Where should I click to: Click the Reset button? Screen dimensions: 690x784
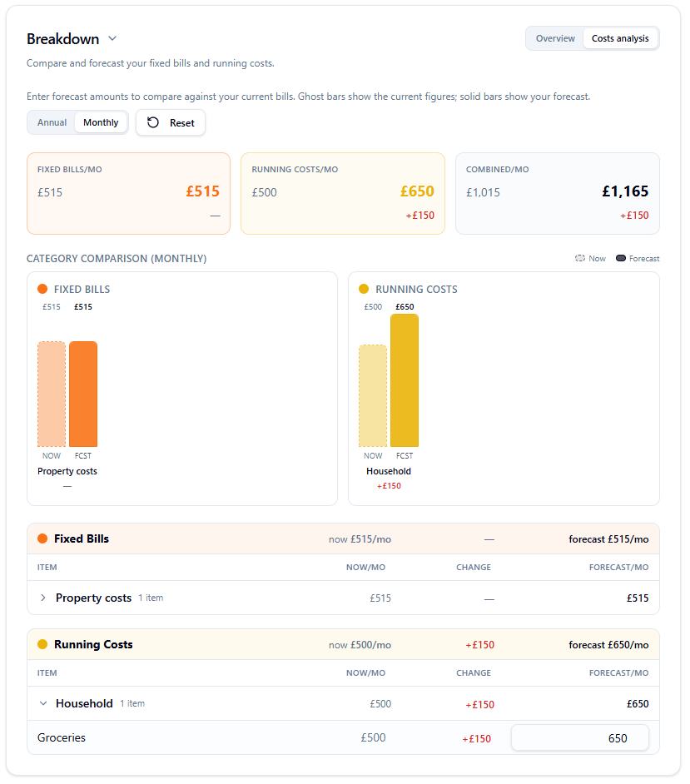(171, 122)
